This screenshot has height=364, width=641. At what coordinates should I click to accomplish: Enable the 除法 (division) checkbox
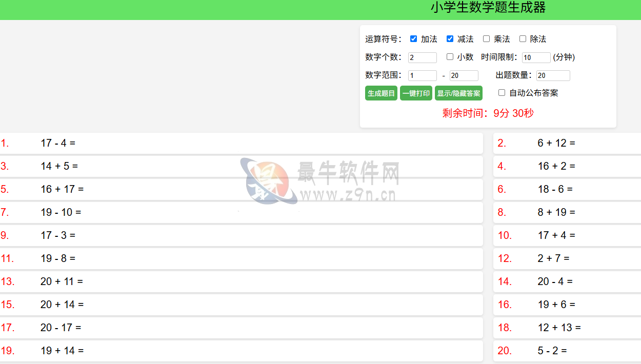[x=523, y=39]
